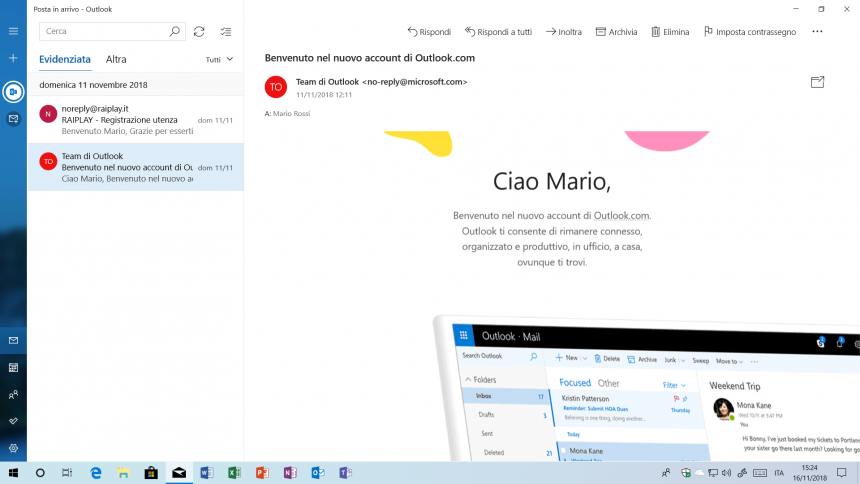Click the TO sender avatar in message header
This screenshot has height=484, width=860.
(276, 87)
